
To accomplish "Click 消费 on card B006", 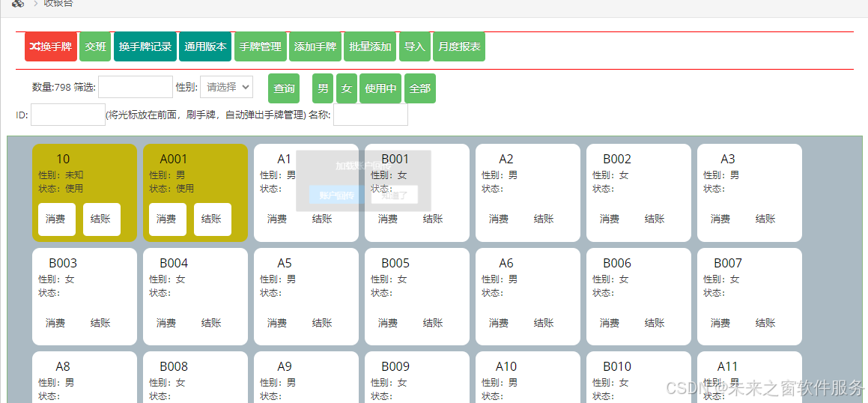I will point(610,324).
